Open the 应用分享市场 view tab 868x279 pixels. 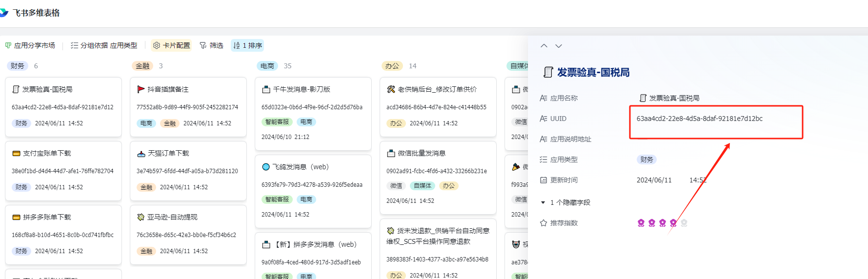pyautogui.click(x=30, y=45)
